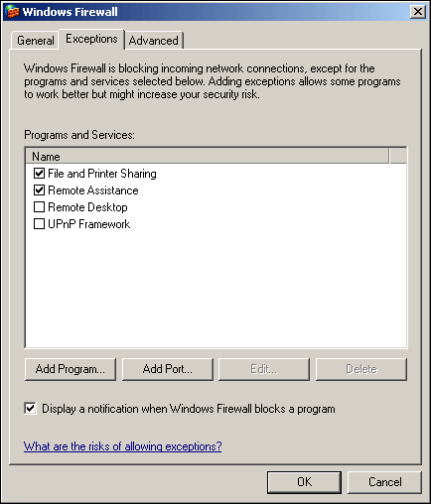Sort the list by Name column header
The width and height of the screenshot is (431, 504).
[x=208, y=156]
